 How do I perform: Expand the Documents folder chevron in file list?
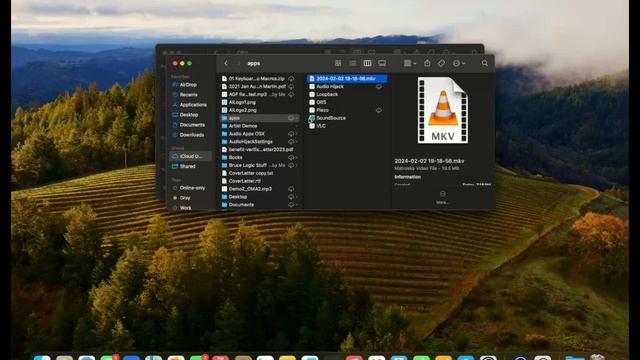coord(297,204)
